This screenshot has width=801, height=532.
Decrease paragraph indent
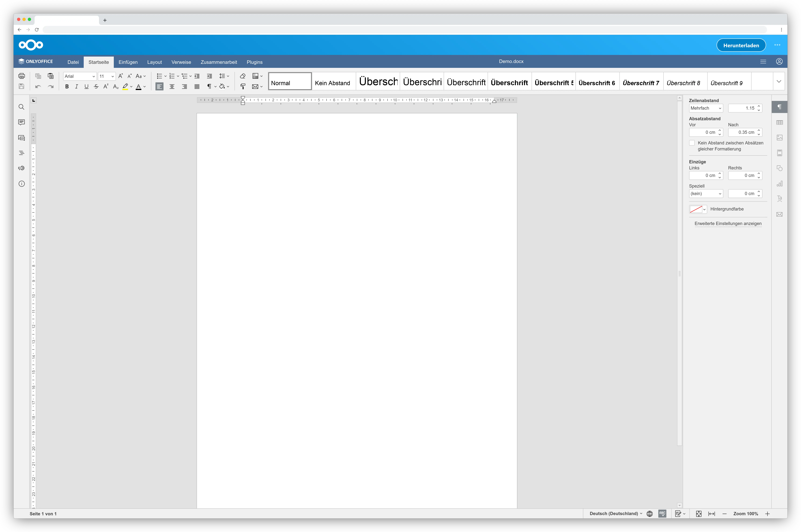pyautogui.click(x=197, y=76)
